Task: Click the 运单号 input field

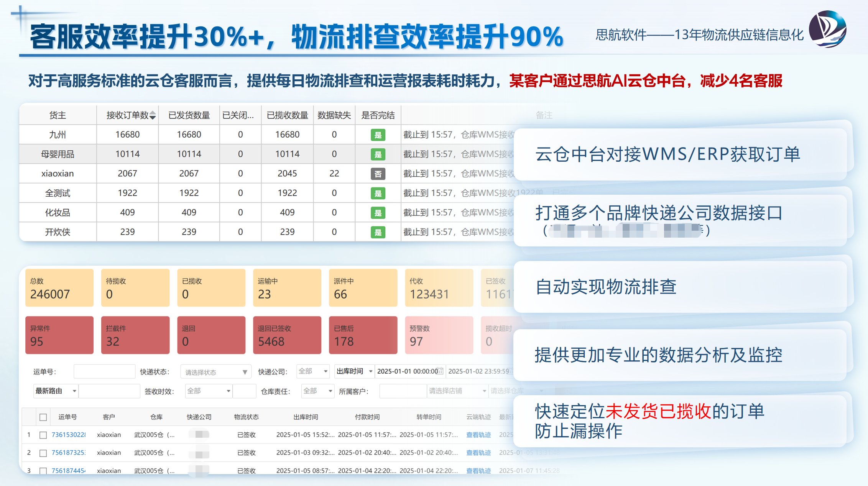Action: pyautogui.click(x=104, y=371)
